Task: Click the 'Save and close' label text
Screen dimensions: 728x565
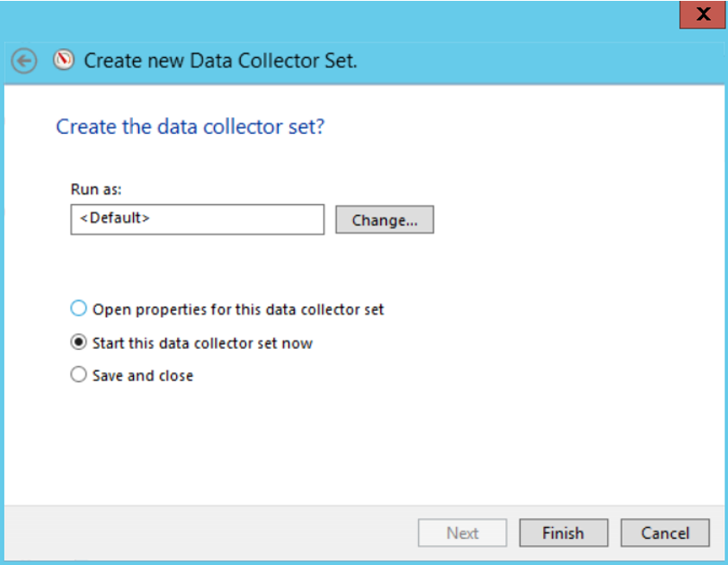Action: tap(142, 376)
